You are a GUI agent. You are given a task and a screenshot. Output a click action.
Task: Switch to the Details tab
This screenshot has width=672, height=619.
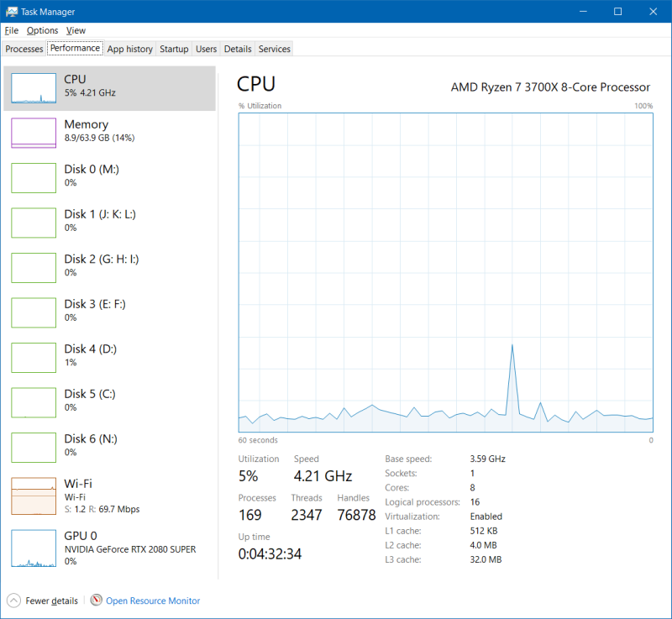pyautogui.click(x=238, y=49)
